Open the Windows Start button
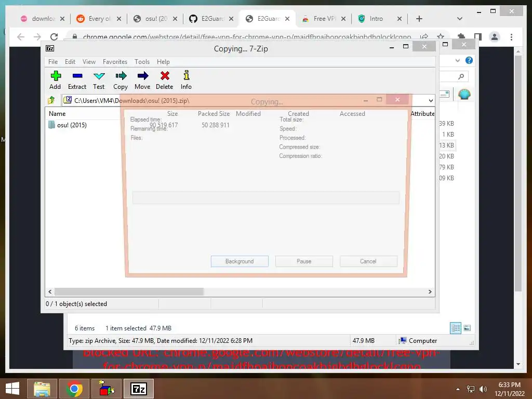Screen dimensions: 532x399 point(12,389)
